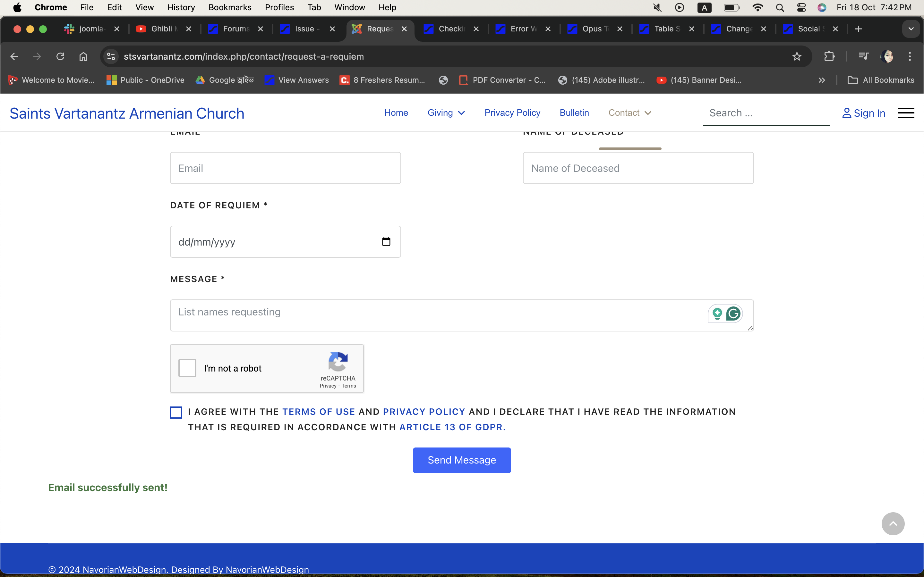Expand the Contact dropdown menu
The height and width of the screenshot is (577, 924).
(x=629, y=113)
